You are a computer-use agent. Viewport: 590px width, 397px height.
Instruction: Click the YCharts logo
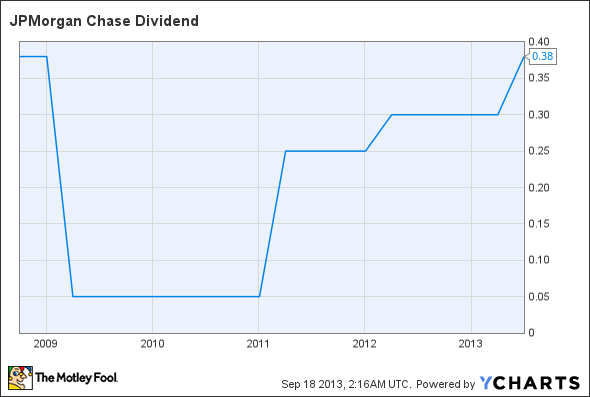530,383
